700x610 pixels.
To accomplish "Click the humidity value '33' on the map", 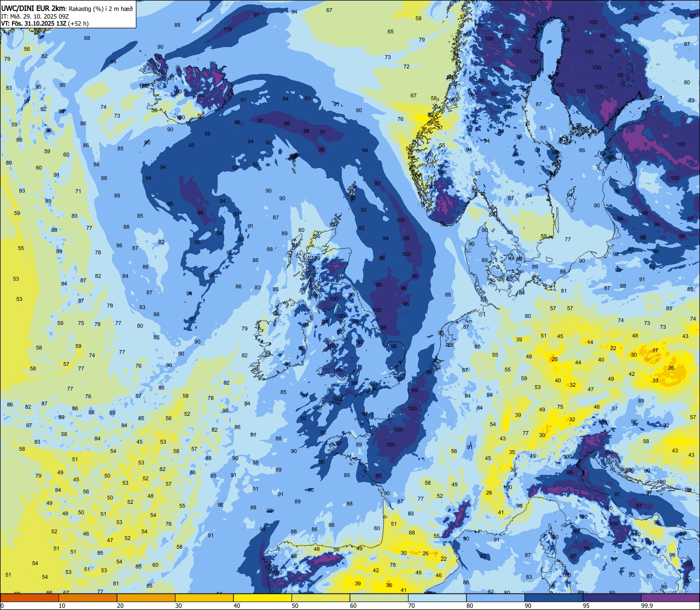I will coord(655,381).
